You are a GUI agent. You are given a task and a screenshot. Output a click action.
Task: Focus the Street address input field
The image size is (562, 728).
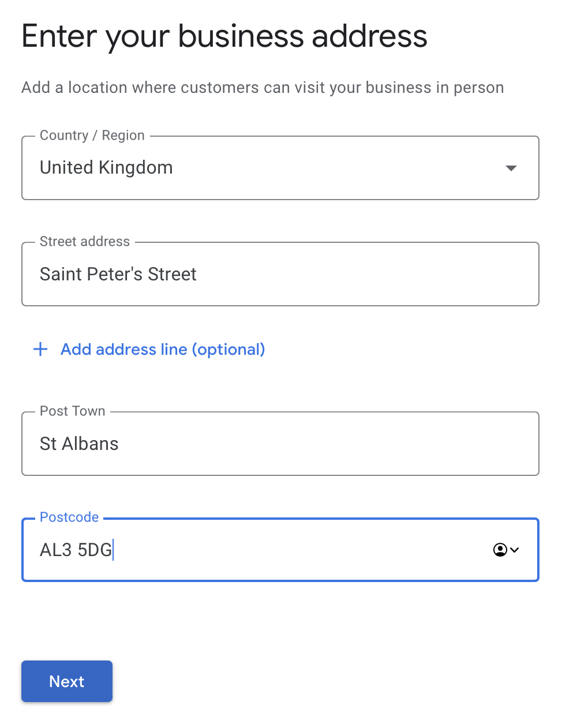pos(280,274)
